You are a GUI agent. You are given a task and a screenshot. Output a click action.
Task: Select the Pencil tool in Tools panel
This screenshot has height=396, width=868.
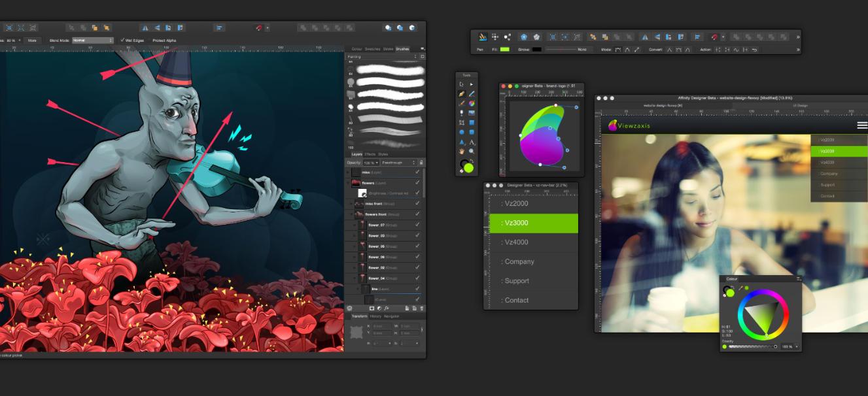coord(472,94)
